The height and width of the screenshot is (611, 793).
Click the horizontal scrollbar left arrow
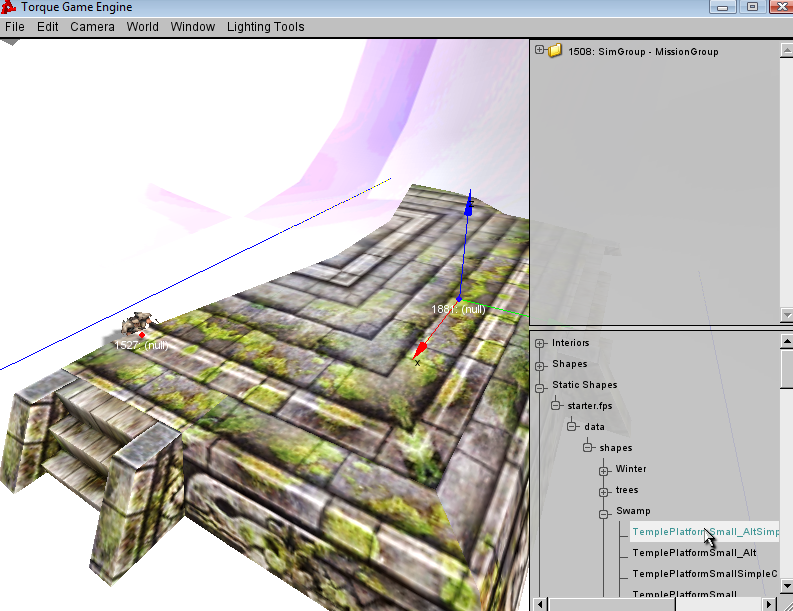point(541,604)
